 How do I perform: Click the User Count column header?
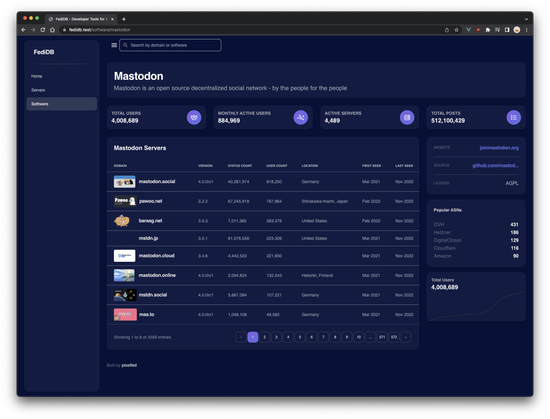pyautogui.click(x=277, y=165)
